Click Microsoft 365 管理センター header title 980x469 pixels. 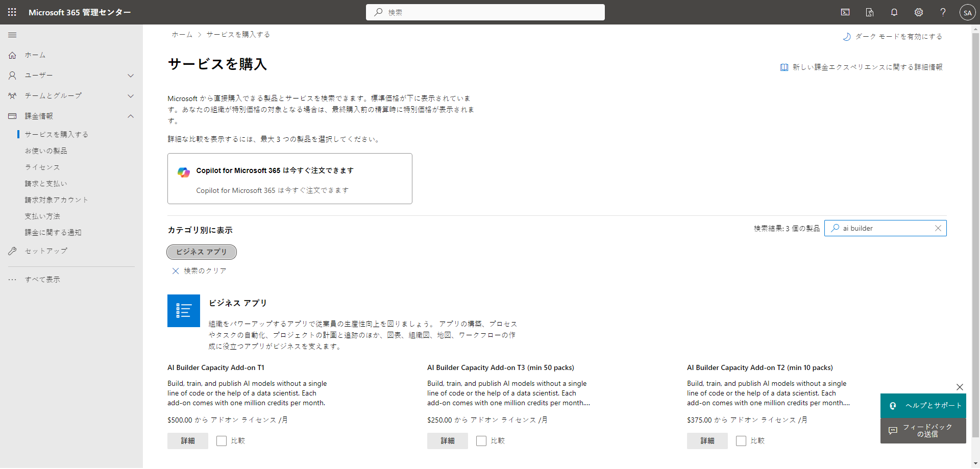(x=80, y=12)
